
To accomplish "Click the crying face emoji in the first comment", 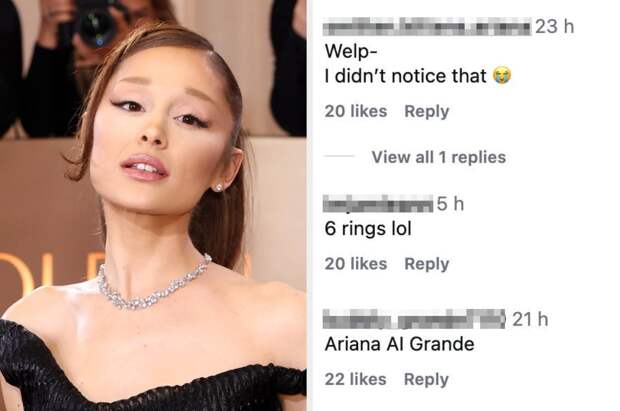I will (x=502, y=76).
